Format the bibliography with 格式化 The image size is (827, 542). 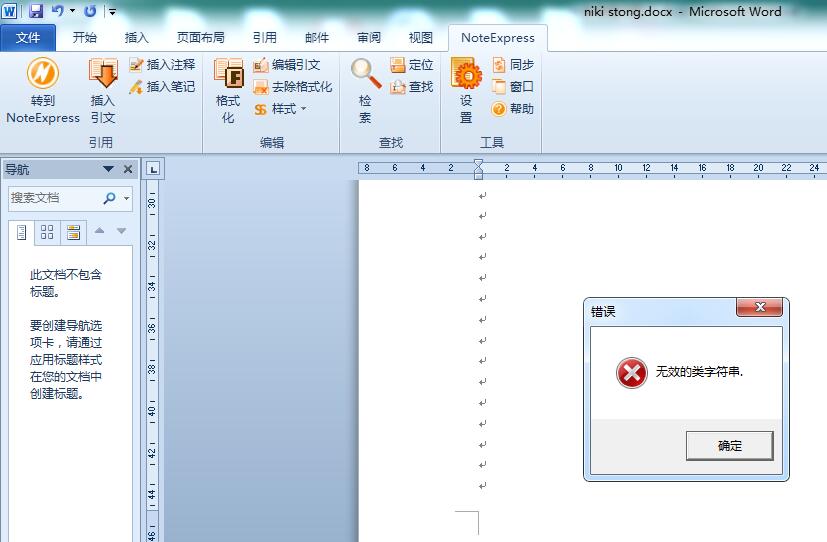228,91
